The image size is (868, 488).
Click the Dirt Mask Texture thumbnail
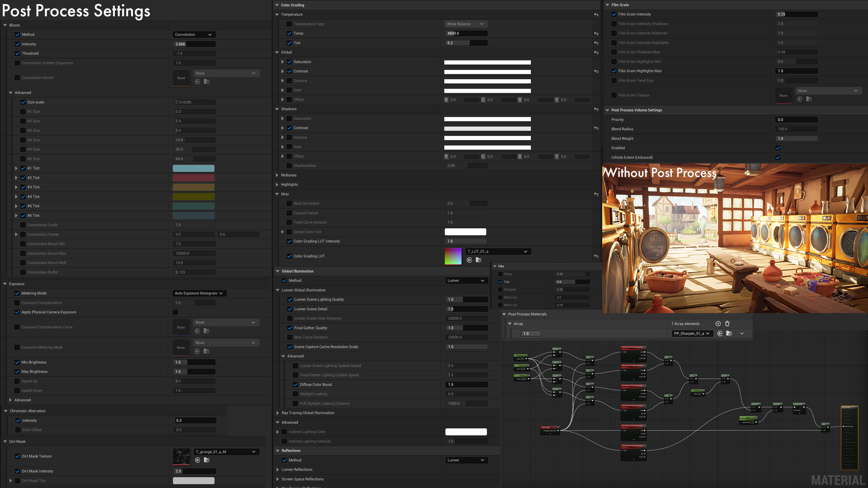pyautogui.click(x=181, y=456)
